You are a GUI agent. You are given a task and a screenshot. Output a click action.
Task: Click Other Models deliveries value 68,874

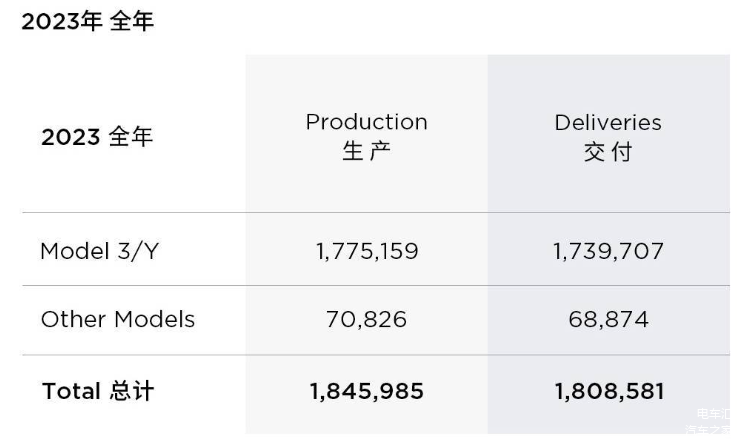(608, 320)
